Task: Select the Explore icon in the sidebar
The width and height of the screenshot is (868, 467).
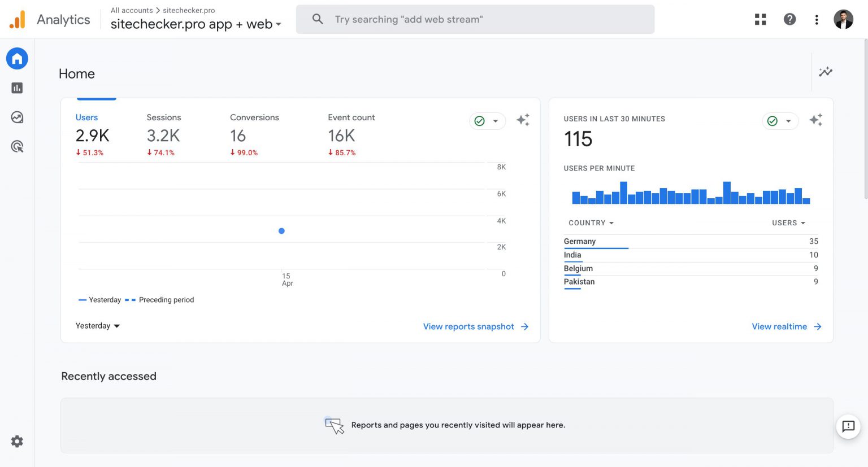Action: 17,117
